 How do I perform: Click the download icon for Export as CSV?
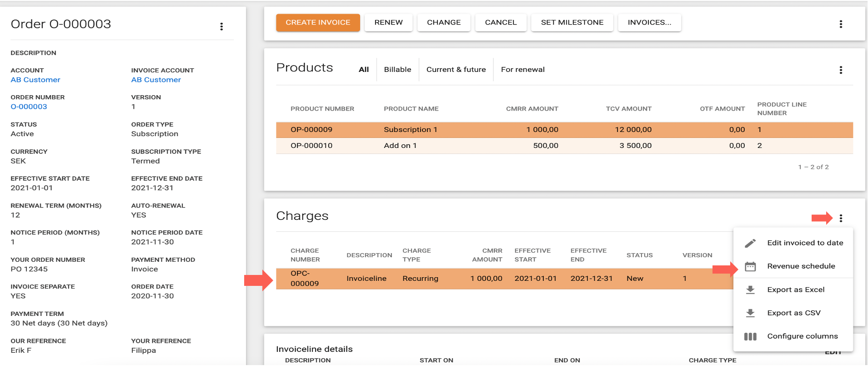(x=750, y=313)
